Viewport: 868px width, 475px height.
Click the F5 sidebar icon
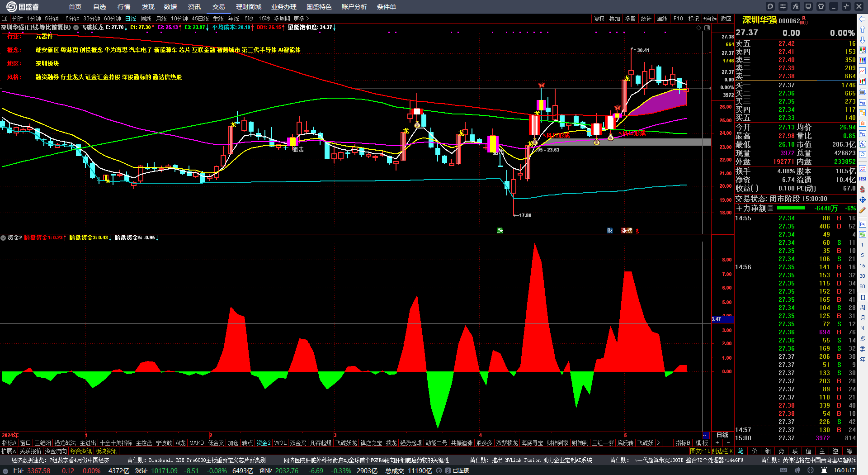tap(863, 224)
